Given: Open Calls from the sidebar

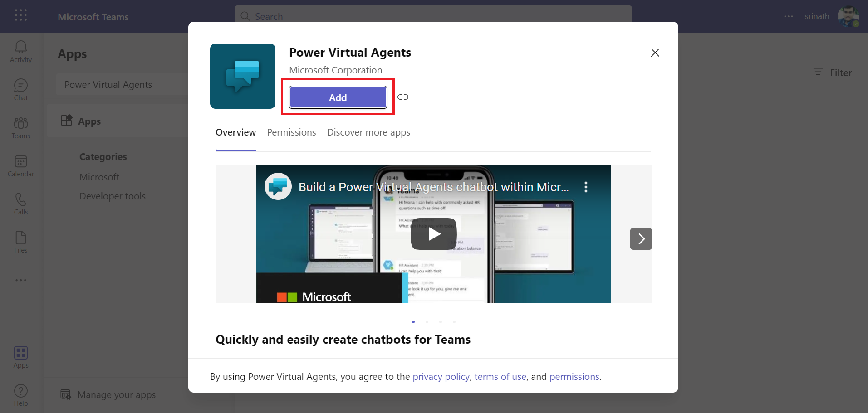Looking at the screenshot, I should pos(21,204).
